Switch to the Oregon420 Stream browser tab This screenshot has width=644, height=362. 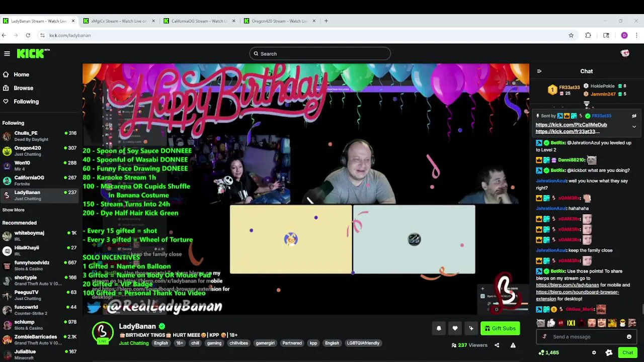280,21
